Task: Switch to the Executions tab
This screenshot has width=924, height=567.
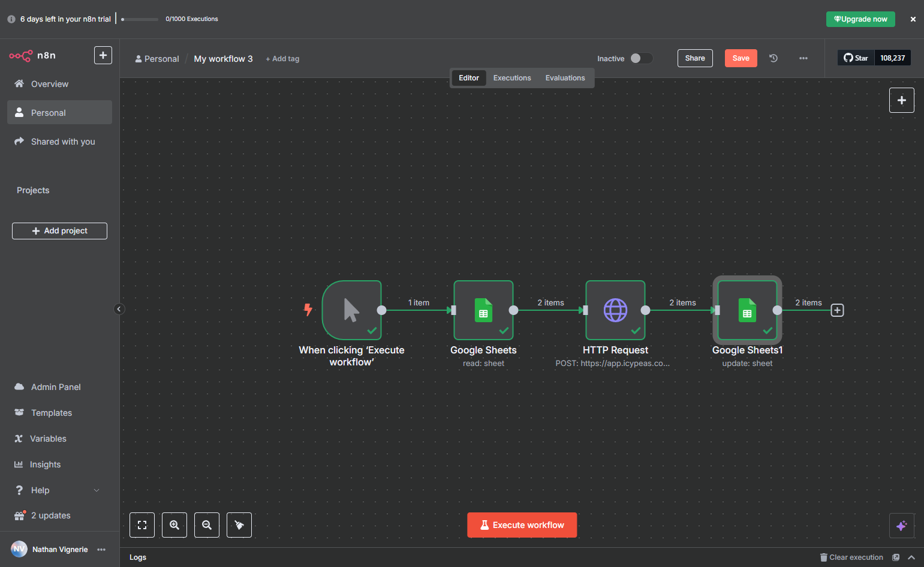Action: coord(512,78)
